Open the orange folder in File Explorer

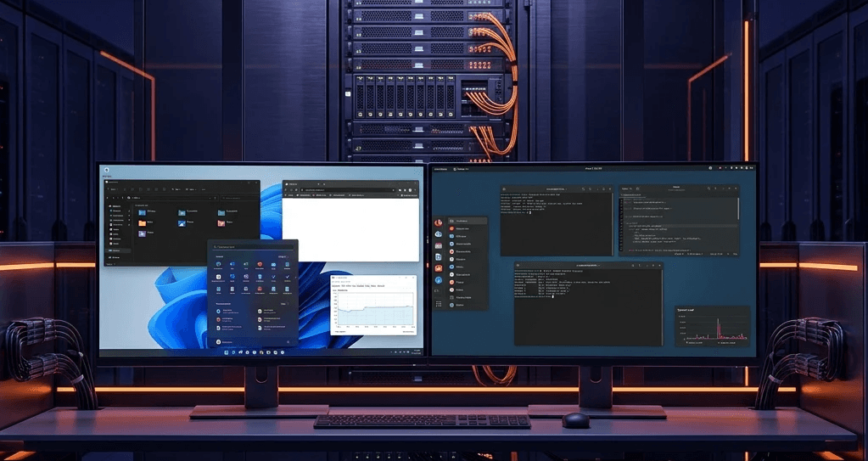point(143,223)
